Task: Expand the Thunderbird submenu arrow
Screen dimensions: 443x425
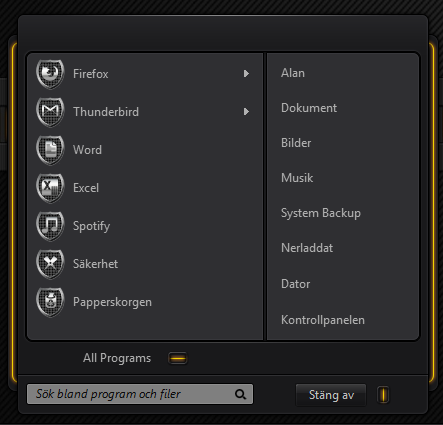Action: coord(246,112)
